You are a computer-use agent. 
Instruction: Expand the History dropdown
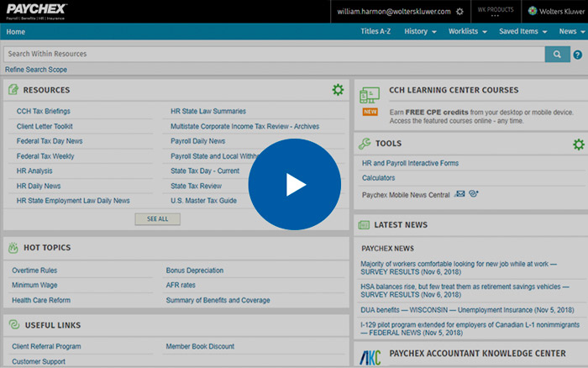(420, 32)
